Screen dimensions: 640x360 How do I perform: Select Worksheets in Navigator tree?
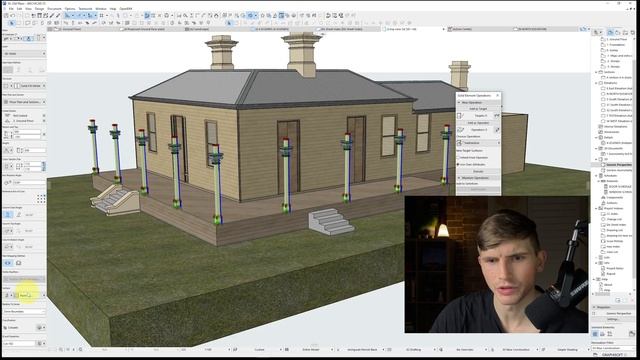point(611,132)
